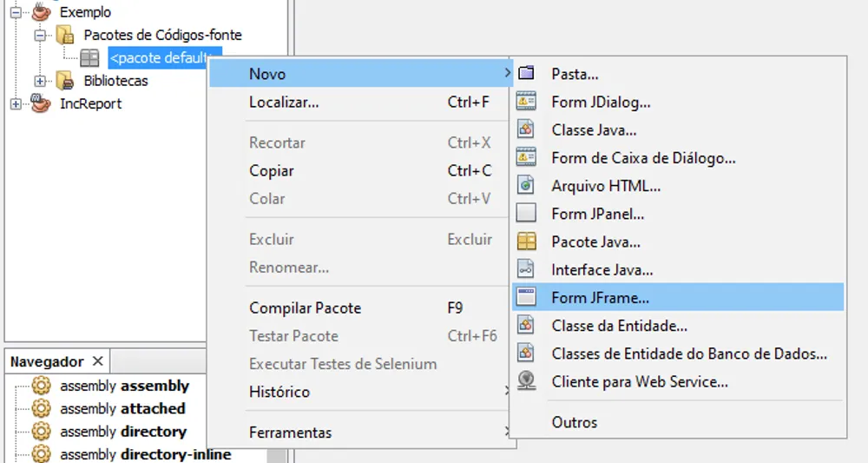Open the Histórico submenu
Viewport: 868px width, 463px height.
tap(279, 392)
